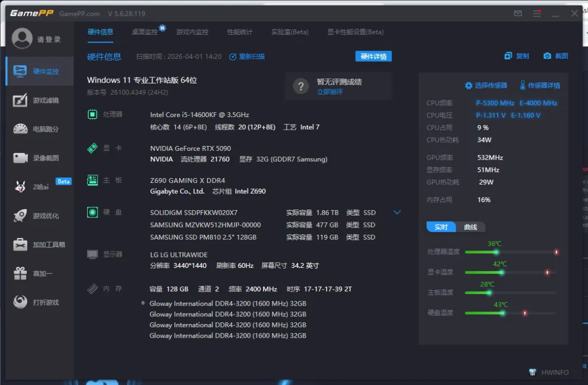The image size is (588, 385).
Task: Expand the disk list chevron
Action: click(397, 212)
